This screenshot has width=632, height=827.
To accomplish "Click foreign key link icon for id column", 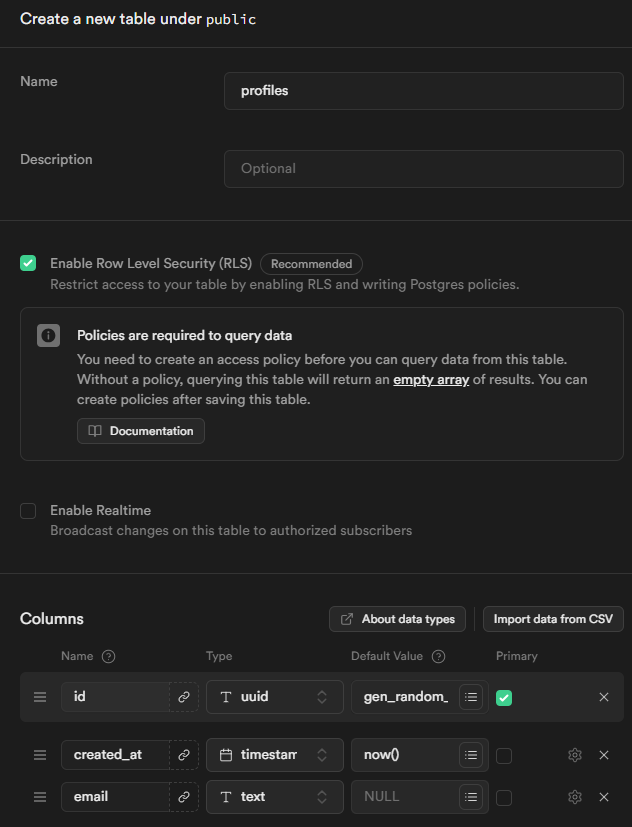I will point(184,697).
